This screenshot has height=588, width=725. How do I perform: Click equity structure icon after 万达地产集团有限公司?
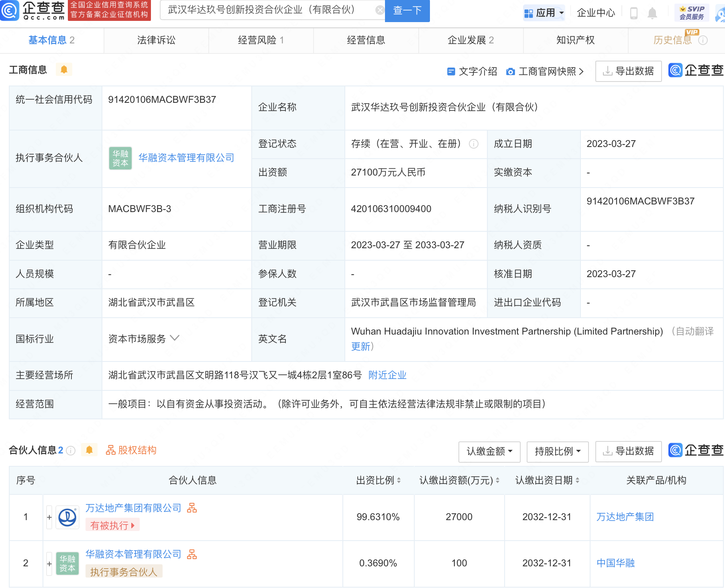(192, 508)
